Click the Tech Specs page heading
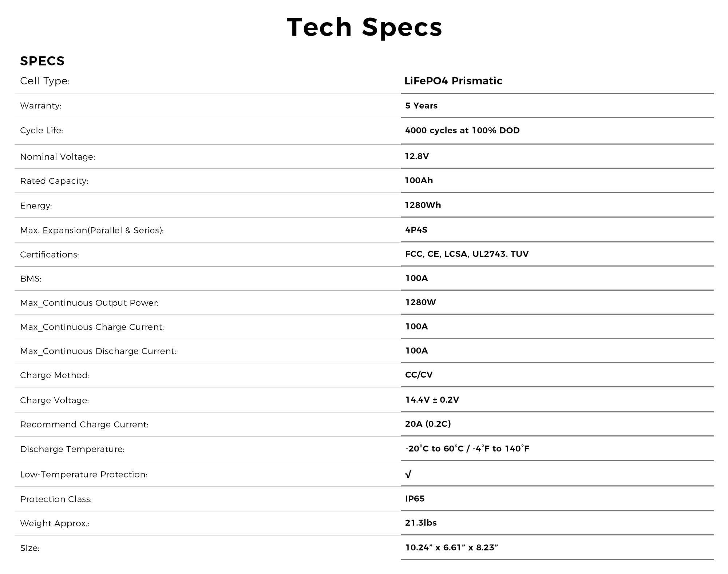Screen dimensions: 728x574 coord(364,27)
